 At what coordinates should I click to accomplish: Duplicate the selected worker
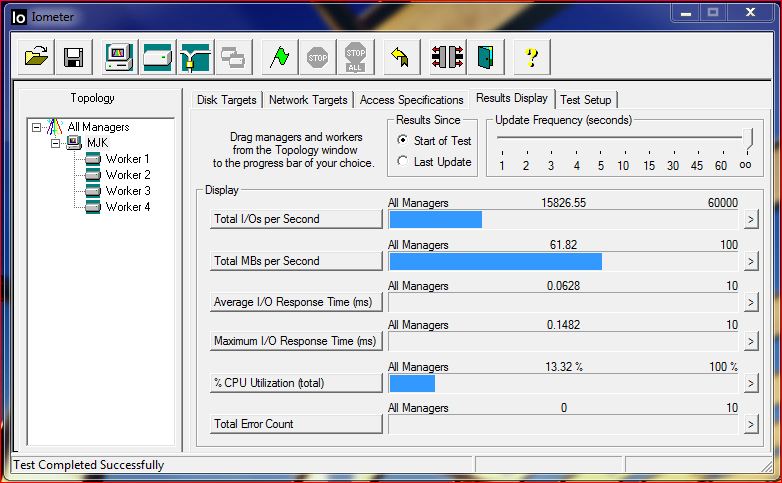tap(233, 57)
